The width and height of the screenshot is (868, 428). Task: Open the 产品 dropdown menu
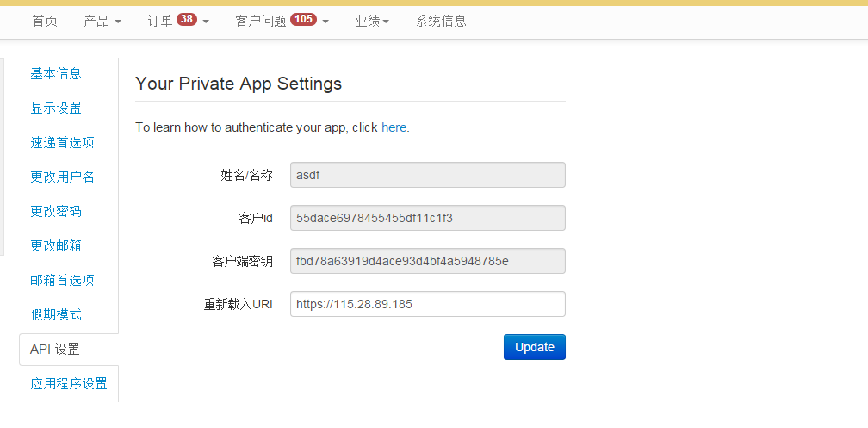pyautogui.click(x=102, y=22)
